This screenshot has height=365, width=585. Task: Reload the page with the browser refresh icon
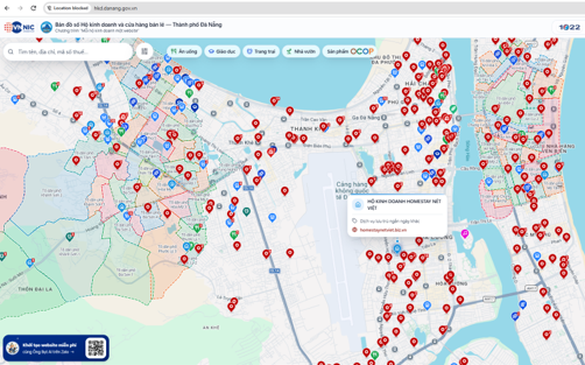coord(33,8)
